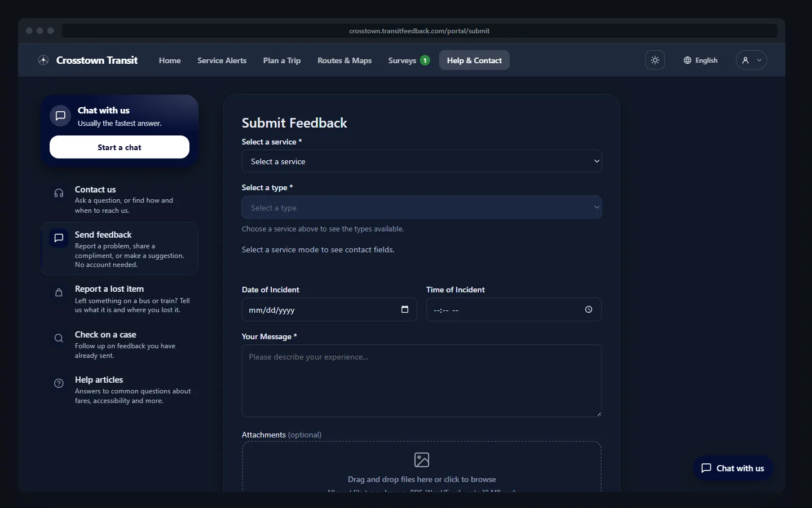812x508 pixels.
Task: Click the clock icon in Time of Incident
Action: (588, 309)
